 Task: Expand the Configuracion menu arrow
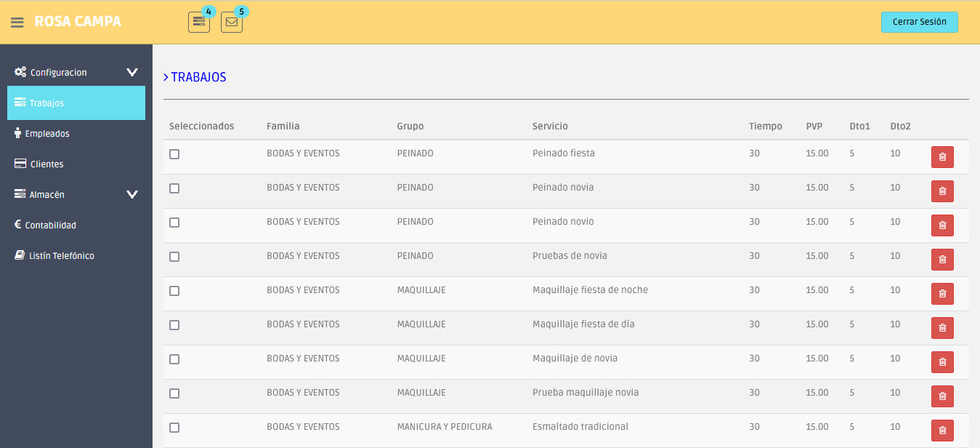132,72
